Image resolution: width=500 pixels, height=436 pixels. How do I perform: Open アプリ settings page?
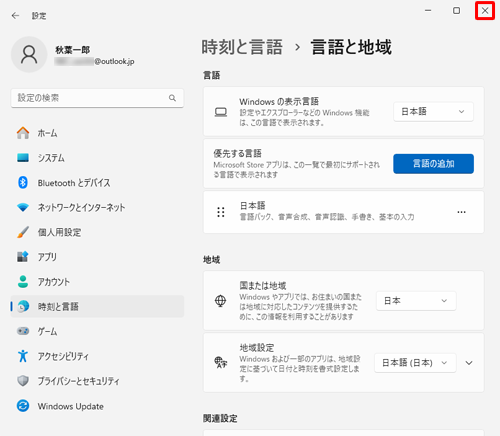click(97, 257)
